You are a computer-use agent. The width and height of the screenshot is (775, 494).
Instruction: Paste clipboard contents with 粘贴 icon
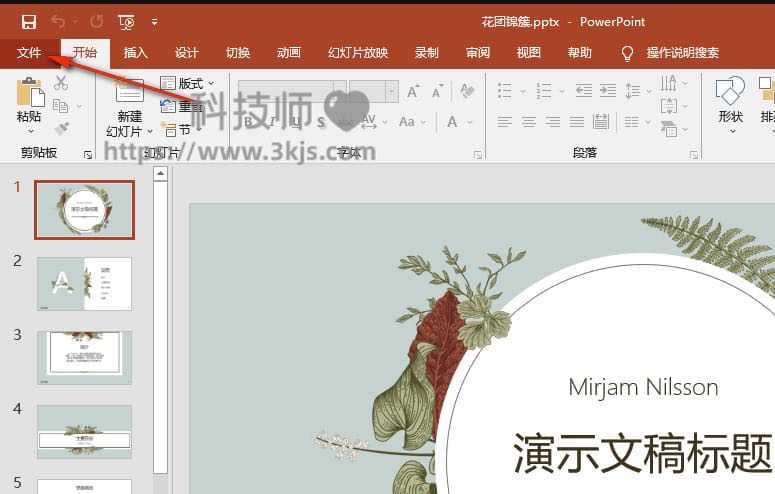click(x=30, y=92)
